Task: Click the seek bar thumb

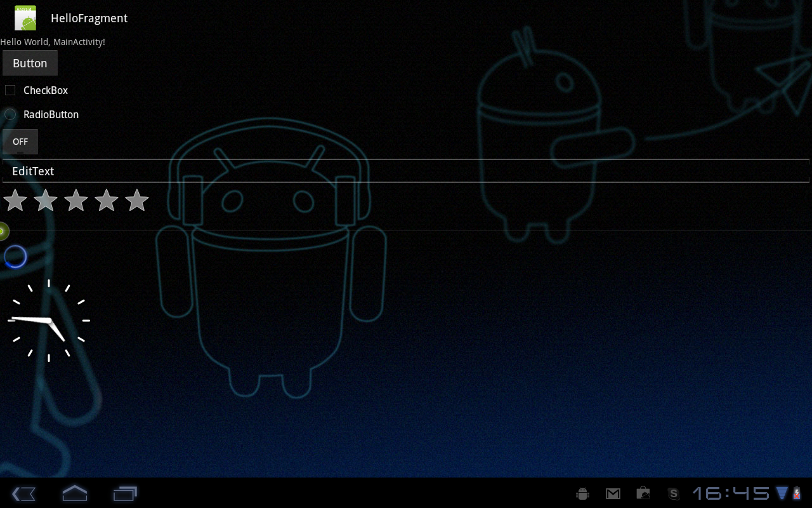Action: pos(3,231)
